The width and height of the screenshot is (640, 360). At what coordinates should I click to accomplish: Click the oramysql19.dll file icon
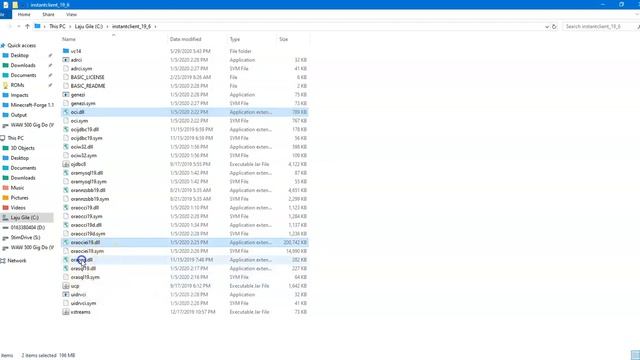[x=66, y=173]
